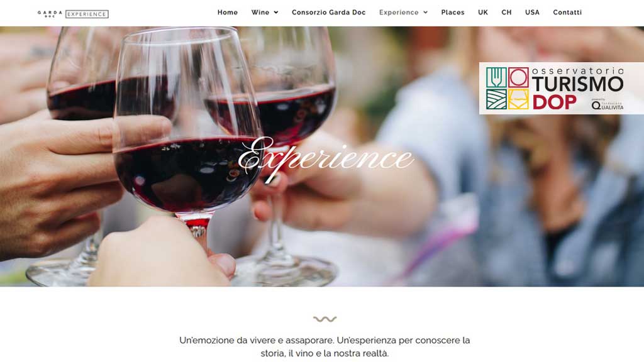Click the wavy divider icon below hero
Screen dimensions: 644x362
tap(325, 319)
